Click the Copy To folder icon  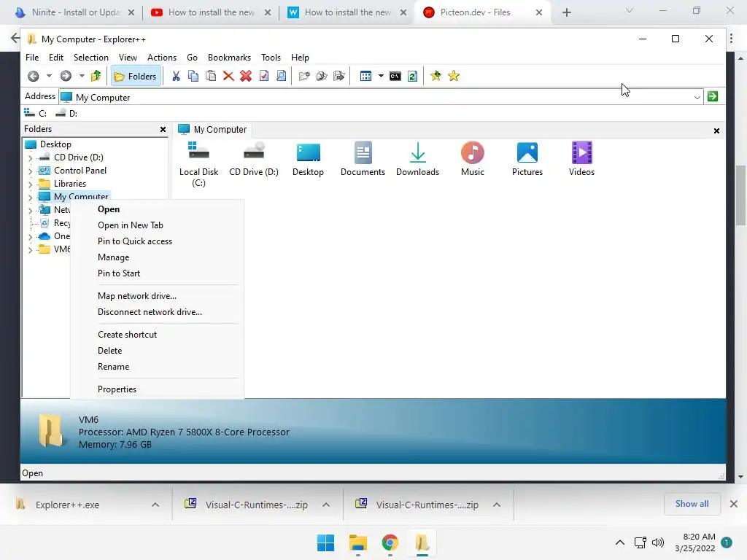click(x=322, y=76)
